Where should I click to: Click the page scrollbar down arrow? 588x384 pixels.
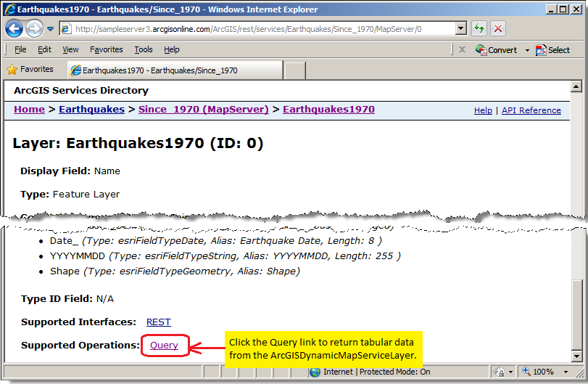(576, 356)
